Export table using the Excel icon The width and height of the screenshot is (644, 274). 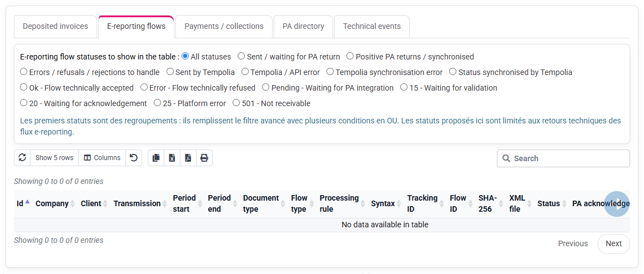point(172,158)
